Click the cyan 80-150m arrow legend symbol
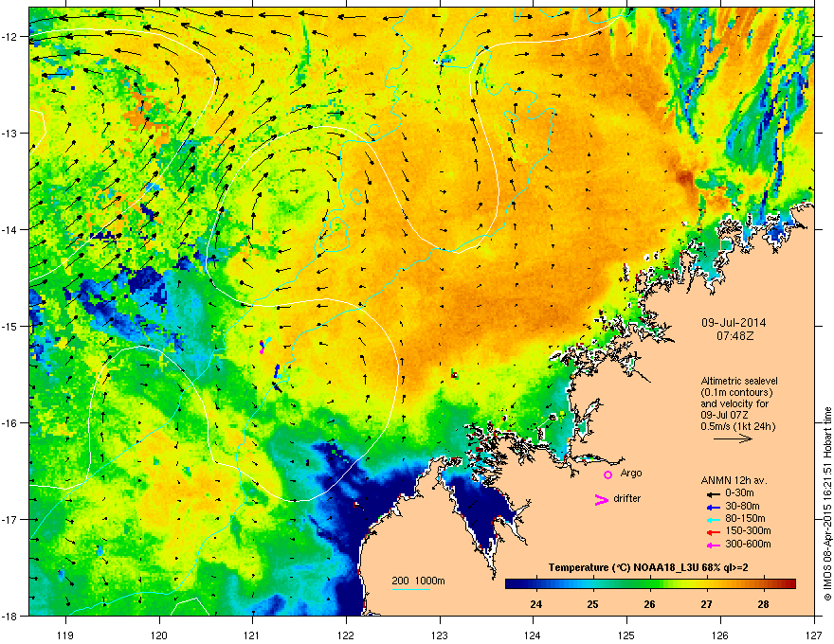The image size is (834, 644). point(713,519)
